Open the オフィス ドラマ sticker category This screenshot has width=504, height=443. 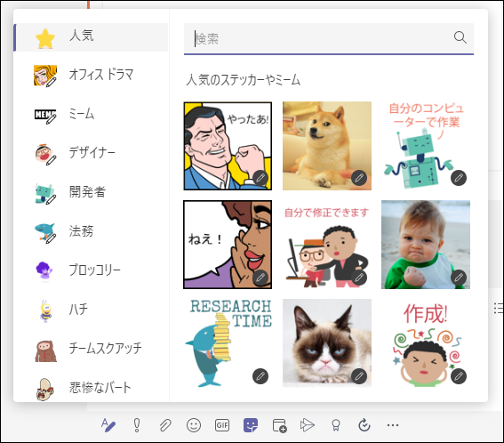pos(91,76)
